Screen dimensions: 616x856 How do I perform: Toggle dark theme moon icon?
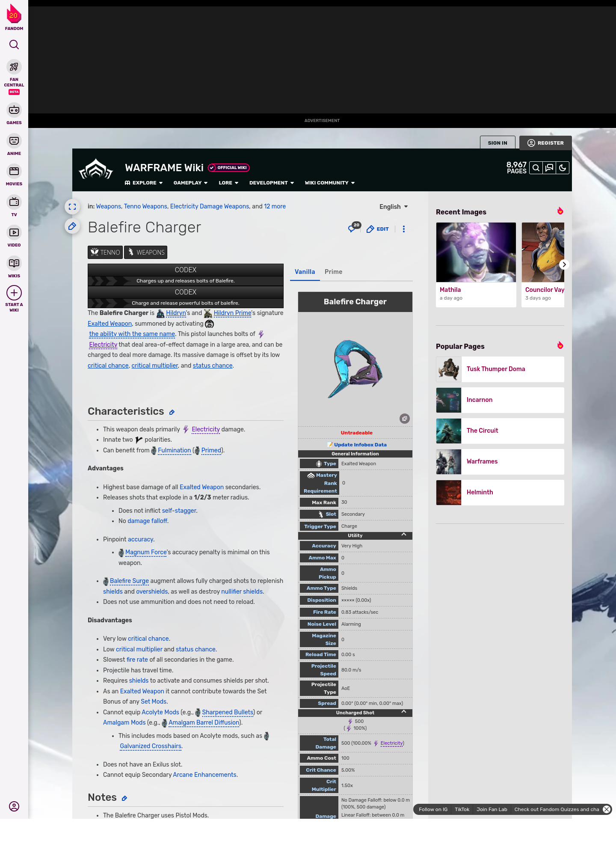[x=563, y=168]
